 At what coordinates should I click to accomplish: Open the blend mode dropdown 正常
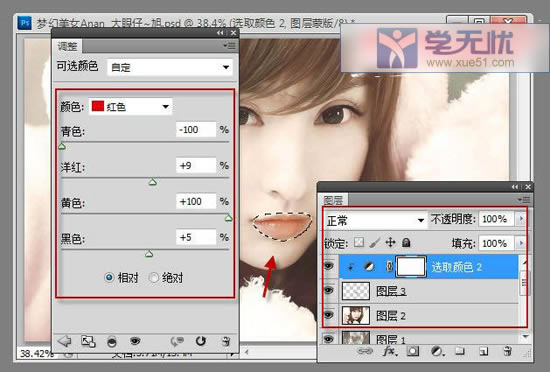[375, 221]
